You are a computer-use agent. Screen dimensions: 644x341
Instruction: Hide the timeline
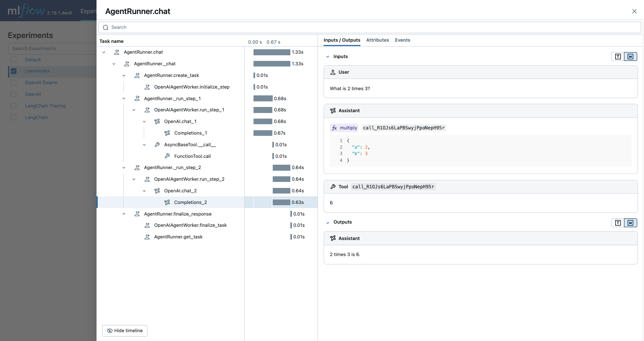(125, 331)
